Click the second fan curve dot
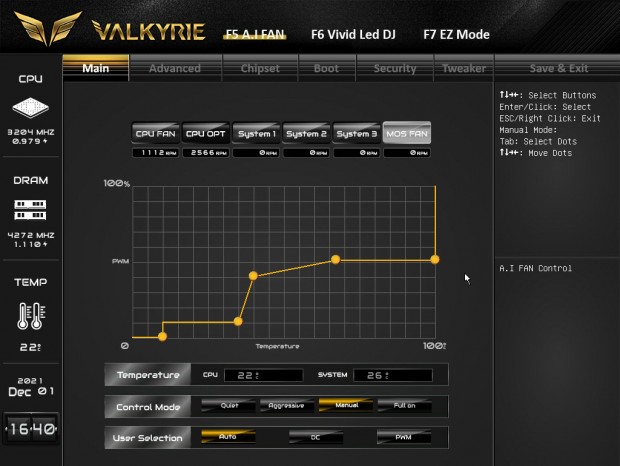The height and width of the screenshot is (466, 620). point(238,321)
